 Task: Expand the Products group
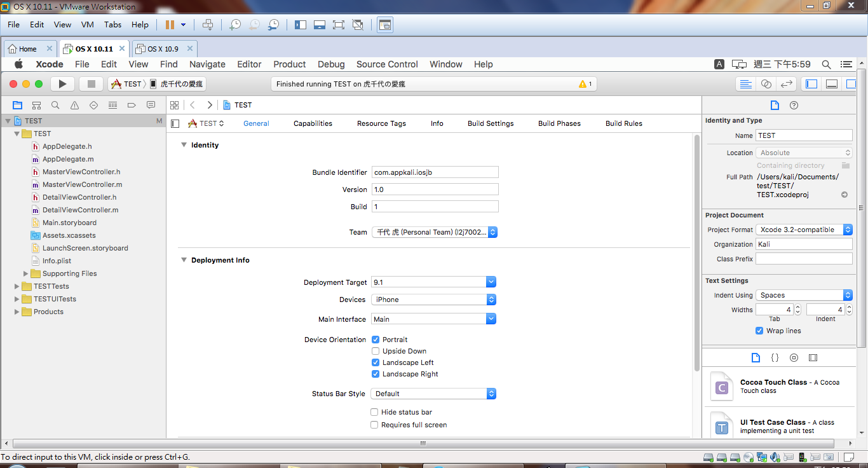pos(17,312)
